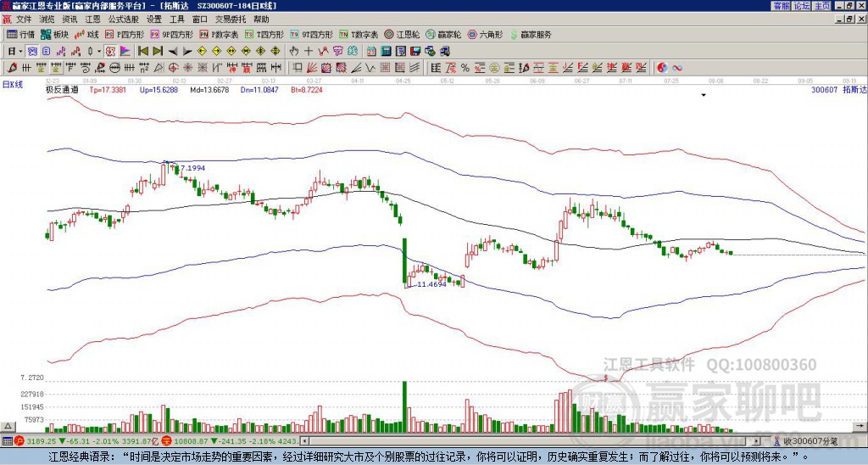868x465 pixels.
Task: Click the Md=13.6678 value
Action: pyautogui.click(x=209, y=89)
